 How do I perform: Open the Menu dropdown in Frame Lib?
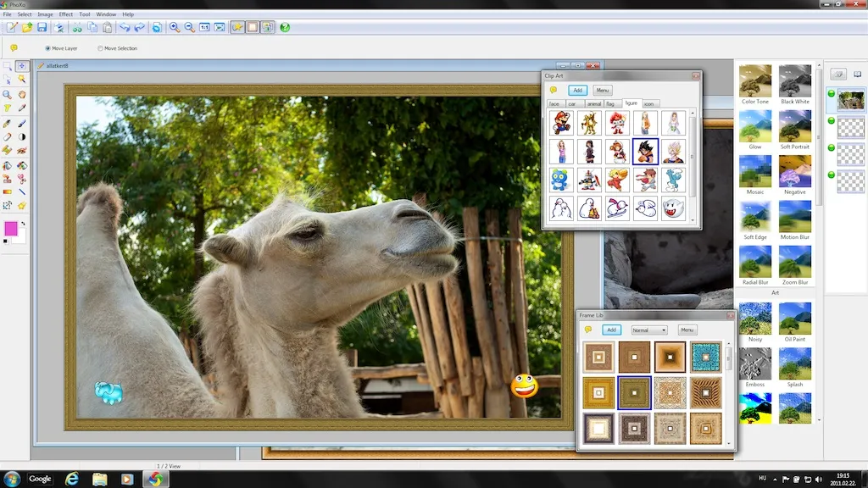[x=687, y=330]
